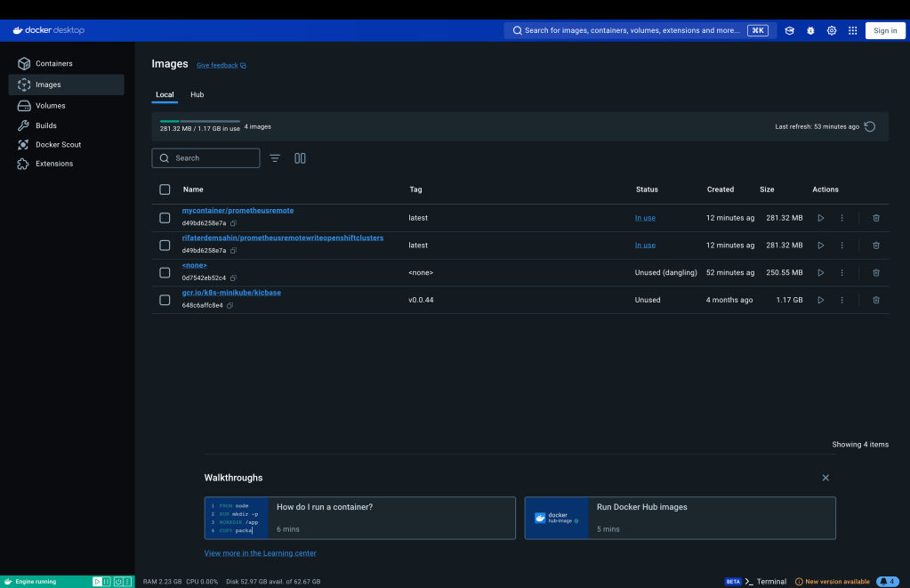Sort the table by Name column

[193, 189]
